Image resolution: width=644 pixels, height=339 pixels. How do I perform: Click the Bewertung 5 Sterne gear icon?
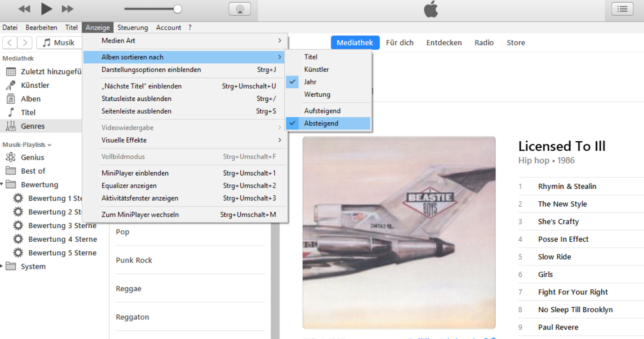[x=18, y=253]
